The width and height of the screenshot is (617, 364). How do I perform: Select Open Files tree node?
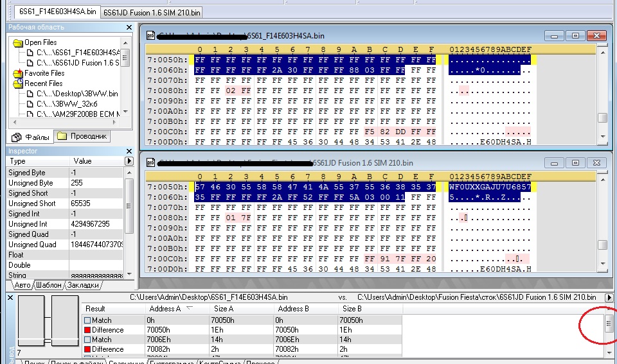(40, 42)
